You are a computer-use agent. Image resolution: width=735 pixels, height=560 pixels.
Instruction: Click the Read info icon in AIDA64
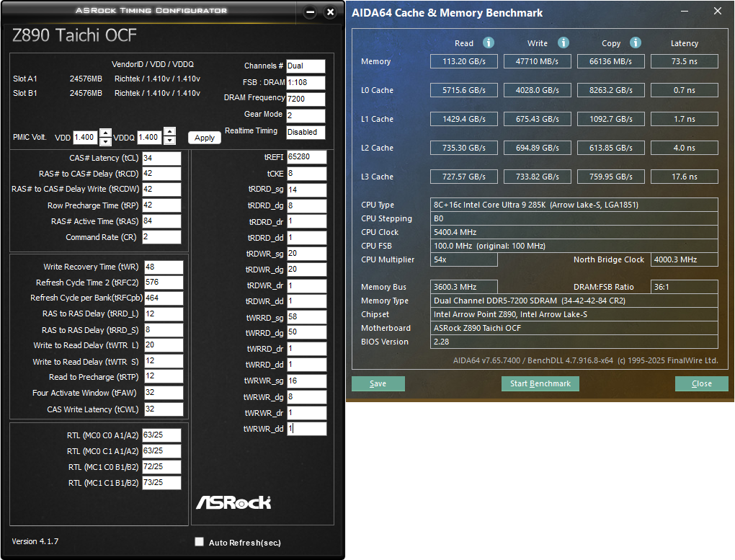click(489, 43)
